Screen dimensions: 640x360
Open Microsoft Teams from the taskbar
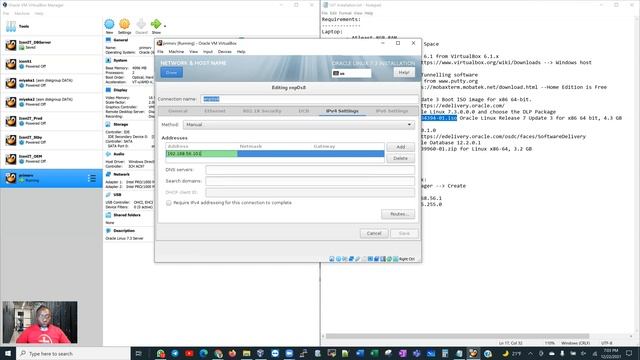pos(416,353)
